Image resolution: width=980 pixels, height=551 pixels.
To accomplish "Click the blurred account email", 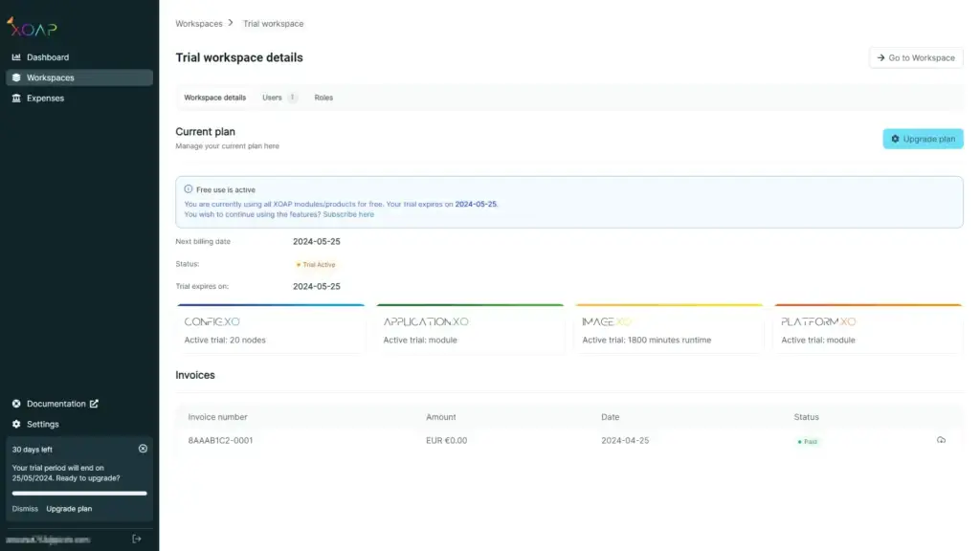I will point(48,540).
